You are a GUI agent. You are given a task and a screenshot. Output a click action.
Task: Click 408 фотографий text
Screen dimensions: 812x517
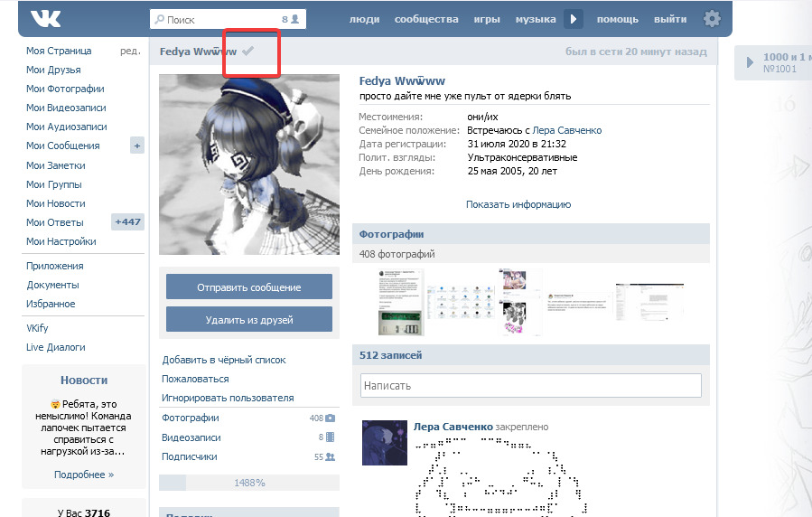pyautogui.click(x=397, y=254)
